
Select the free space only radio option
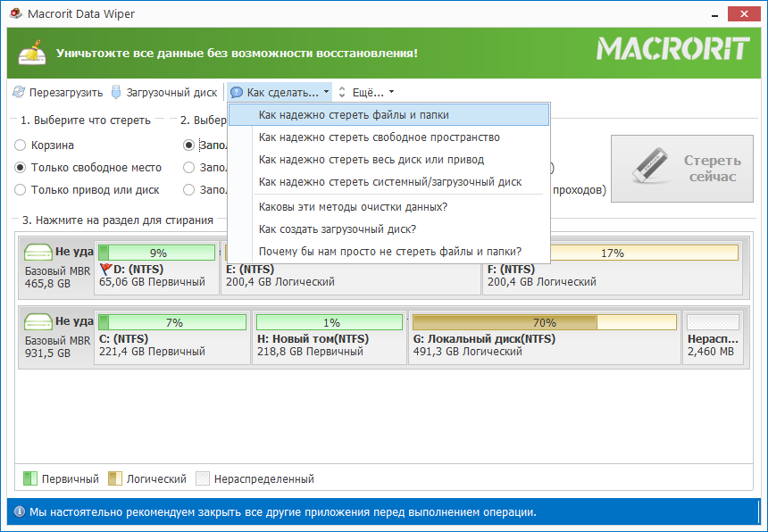[20, 167]
